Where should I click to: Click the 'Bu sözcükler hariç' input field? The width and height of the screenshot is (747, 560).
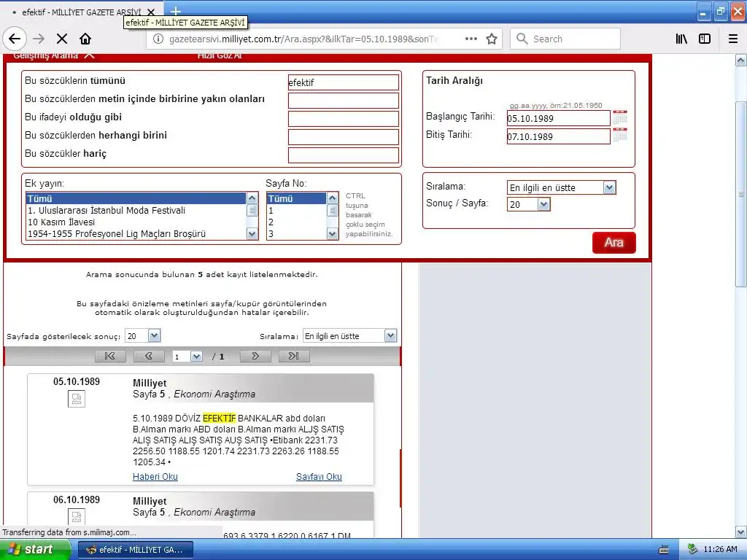coord(344,155)
